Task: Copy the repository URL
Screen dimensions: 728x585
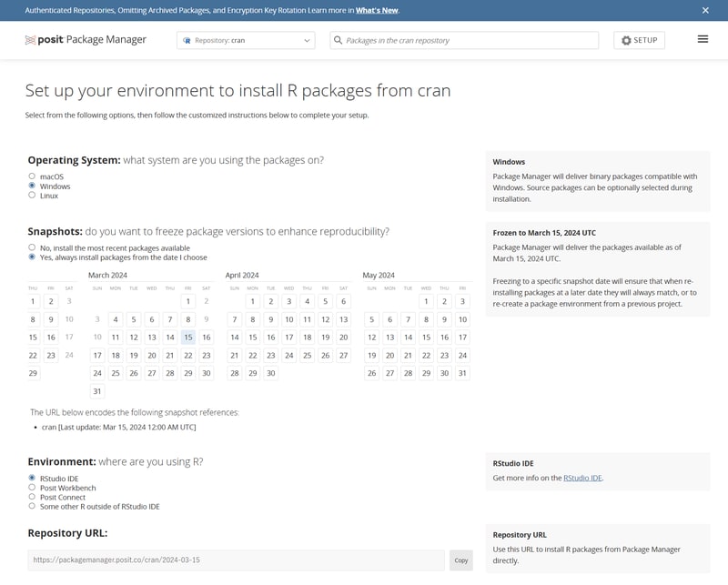Action: (x=461, y=560)
